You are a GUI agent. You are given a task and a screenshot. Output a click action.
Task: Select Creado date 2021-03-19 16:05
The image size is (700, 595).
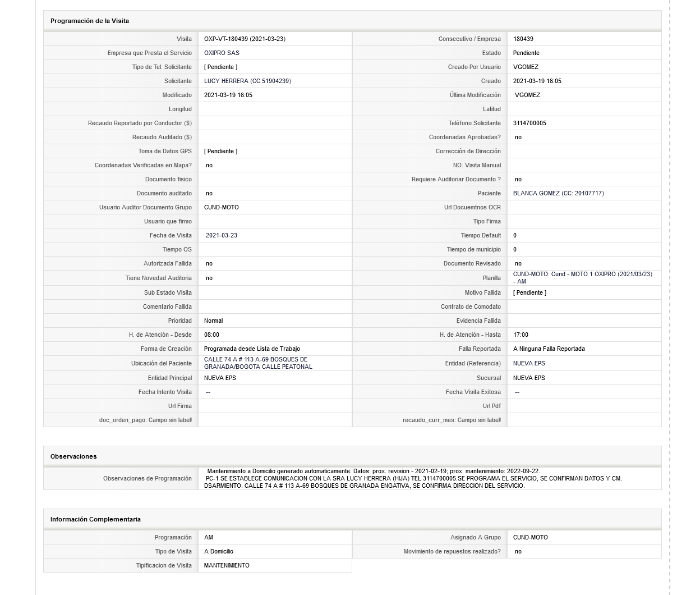pyautogui.click(x=537, y=81)
